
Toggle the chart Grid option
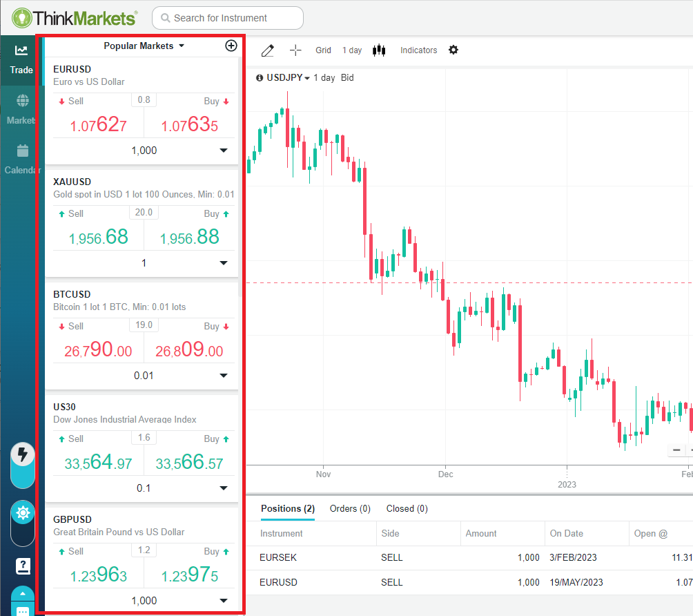[x=323, y=50]
